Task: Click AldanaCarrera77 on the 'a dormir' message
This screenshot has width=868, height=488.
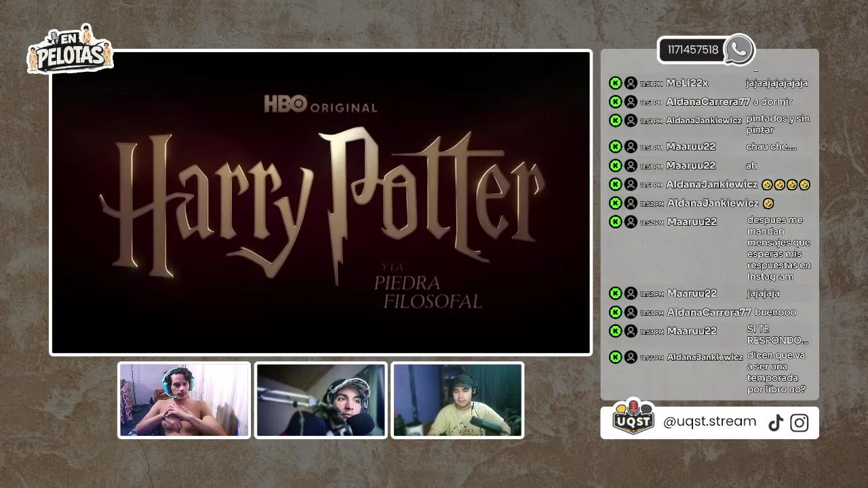Action: pos(708,102)
